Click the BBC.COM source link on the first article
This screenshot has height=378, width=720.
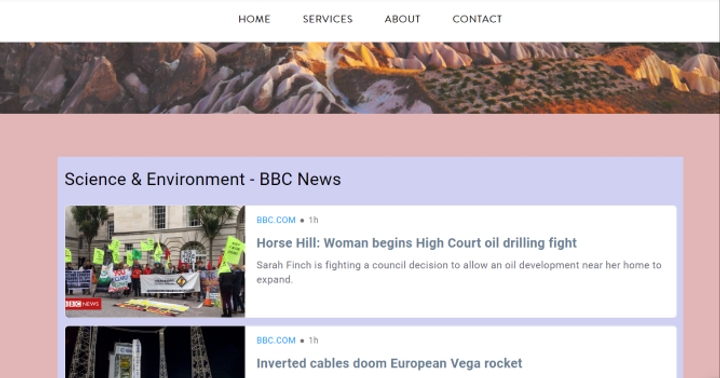point(276,220)
